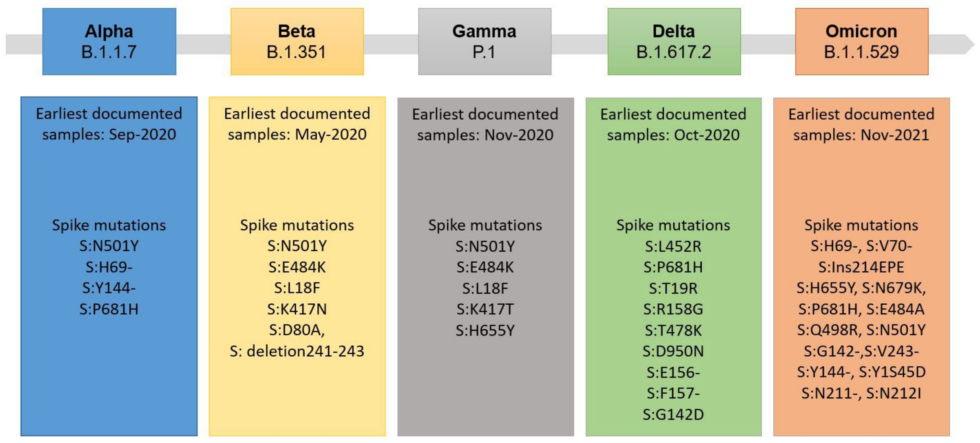Select the S:Ins214EPE mutation entry

861,267
